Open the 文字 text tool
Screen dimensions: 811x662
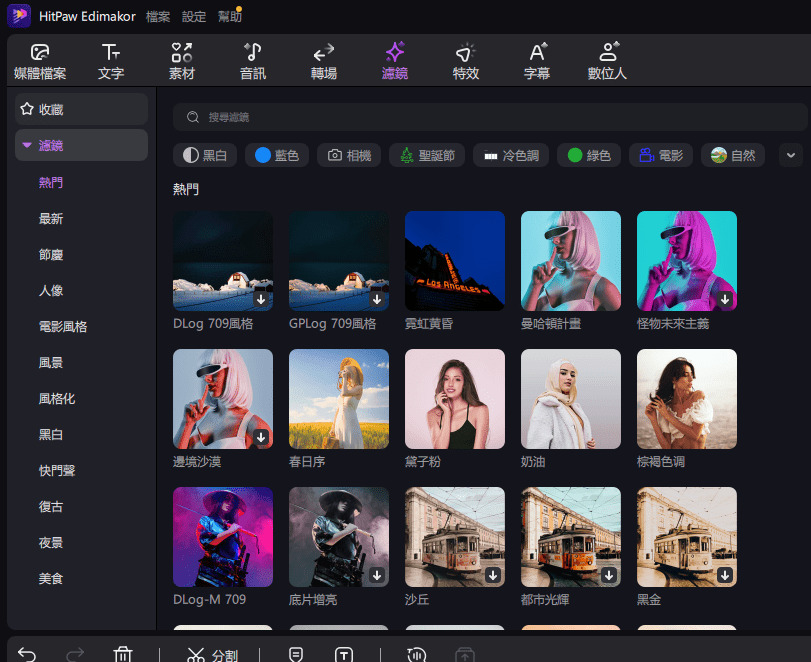[111, 61]
